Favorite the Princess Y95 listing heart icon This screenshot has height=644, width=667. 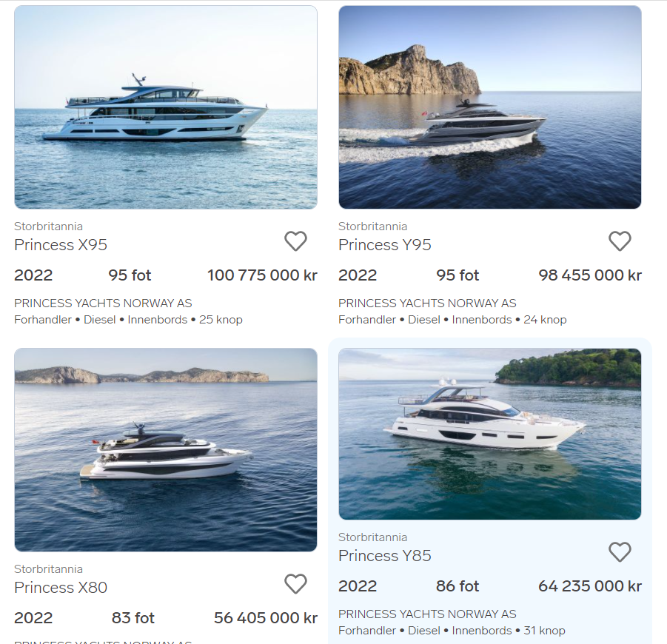click(620, 241)
